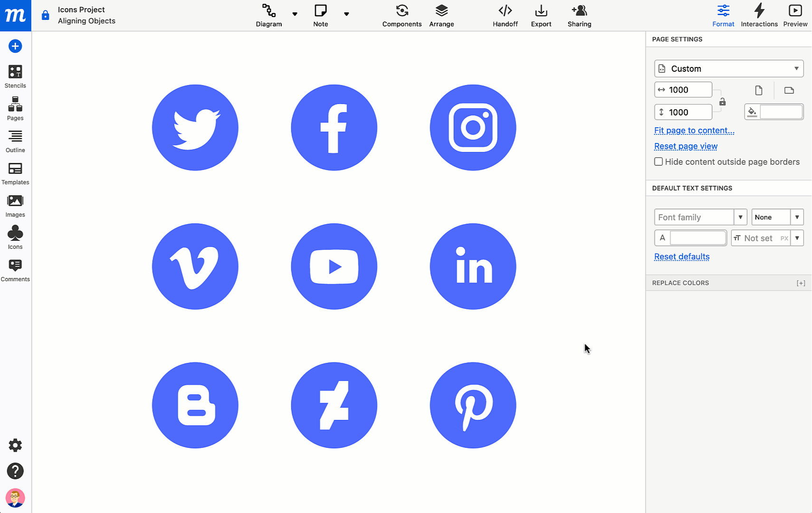Switch to the Format tab

click(723, 15)
